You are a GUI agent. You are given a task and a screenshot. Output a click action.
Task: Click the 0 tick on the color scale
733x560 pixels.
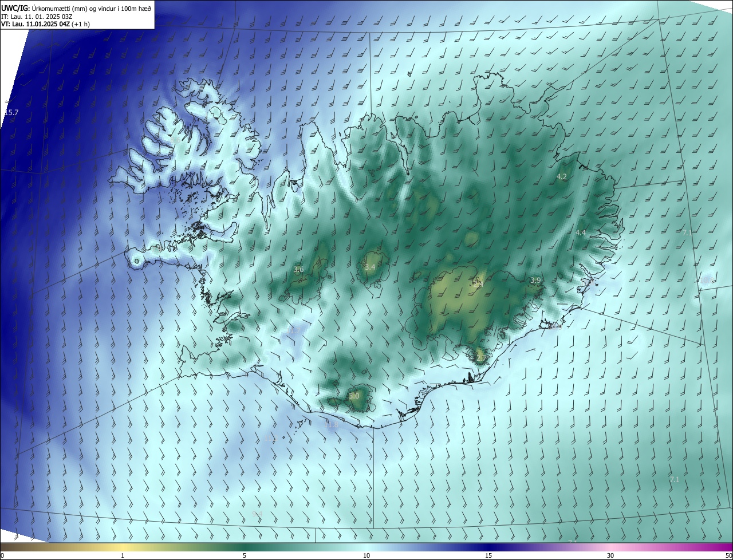(2, 555)
